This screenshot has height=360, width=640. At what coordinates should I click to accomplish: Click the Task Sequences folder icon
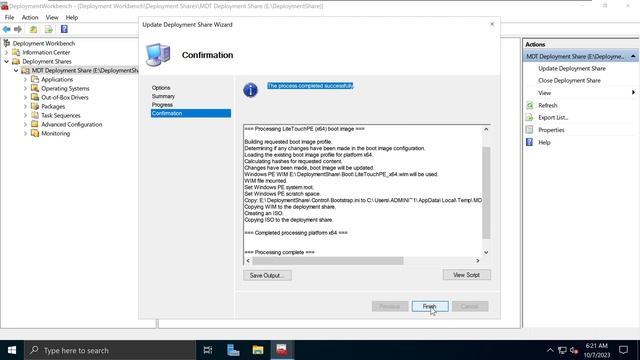click(35, 115)
